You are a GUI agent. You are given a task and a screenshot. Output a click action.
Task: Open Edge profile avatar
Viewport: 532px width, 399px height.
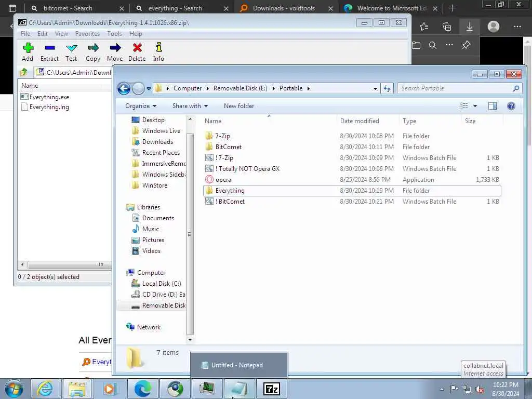(494, 26)
